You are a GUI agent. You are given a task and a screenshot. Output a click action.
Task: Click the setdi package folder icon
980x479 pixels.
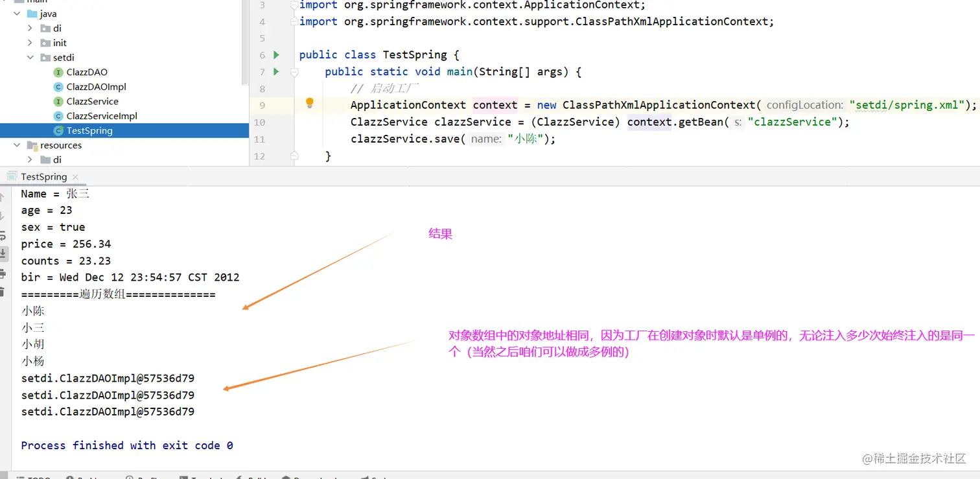[x=45, y=58]
